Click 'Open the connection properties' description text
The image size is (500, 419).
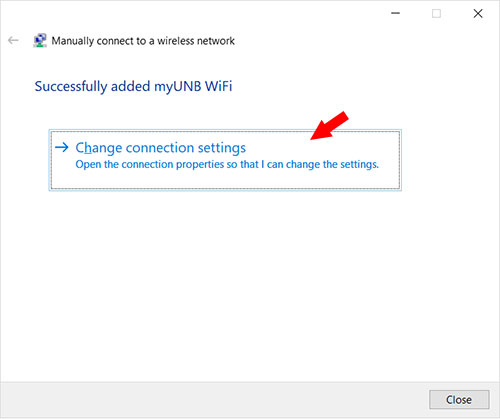(x=227, y=164)
